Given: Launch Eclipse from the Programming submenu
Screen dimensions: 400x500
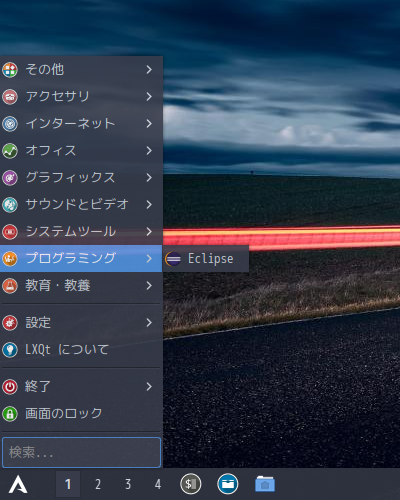Looking at the screenshot, I should click(x=206, y=259).
